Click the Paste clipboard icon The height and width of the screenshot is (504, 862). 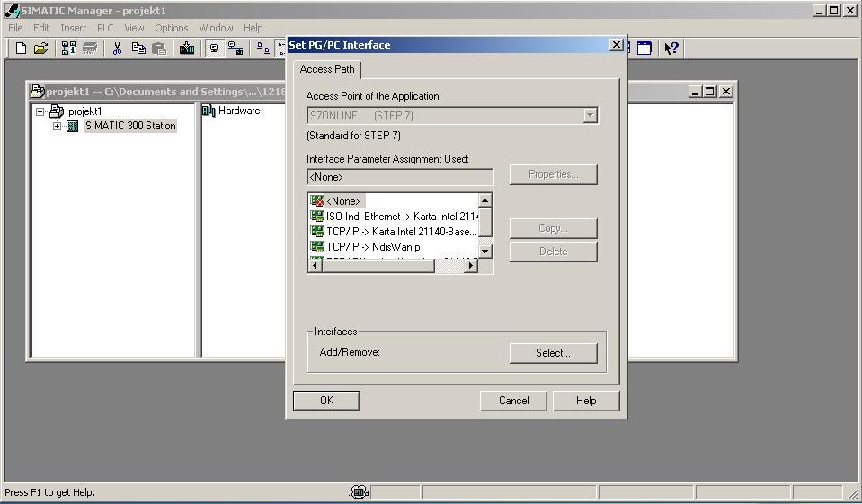(x=159, y=49)
